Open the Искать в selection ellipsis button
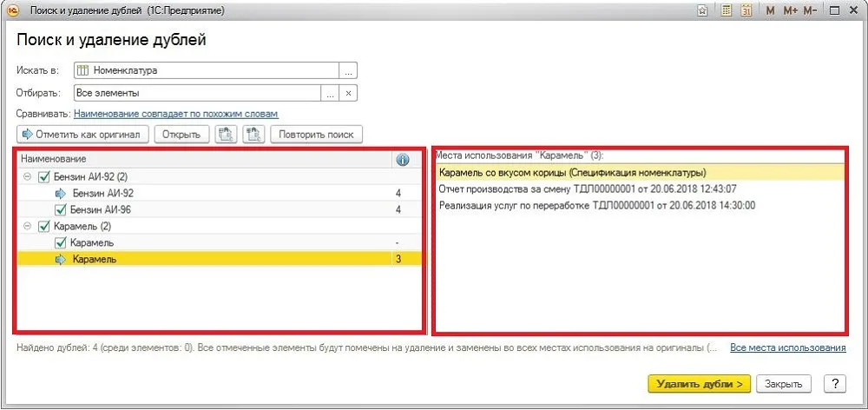868x410 pixels. pos(348,71)
